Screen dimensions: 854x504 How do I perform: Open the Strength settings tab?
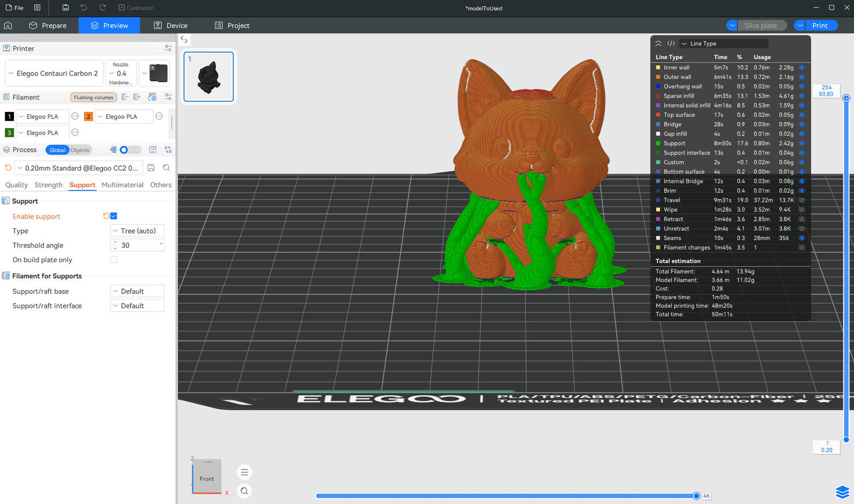point(49,185)
